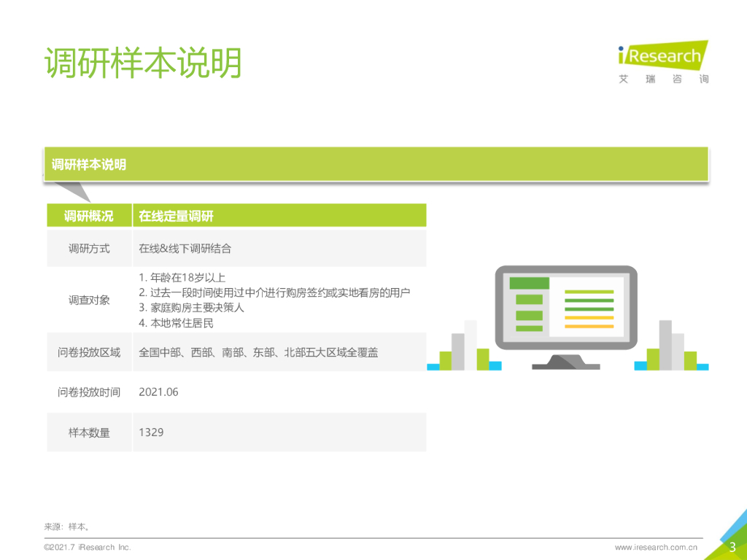Click the 2021.06 date value
The height and width of the screenshot is (560, 747).
pos(158,392)
